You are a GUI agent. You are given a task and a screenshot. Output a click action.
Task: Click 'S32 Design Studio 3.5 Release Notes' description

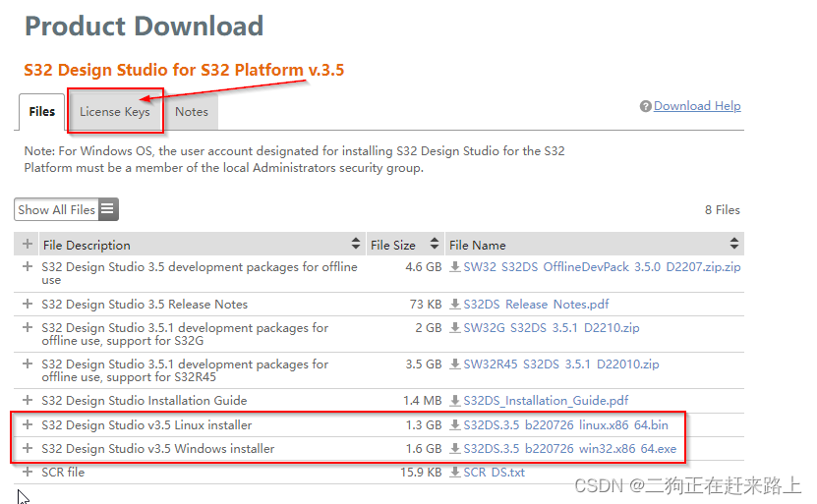click(145, 304)
